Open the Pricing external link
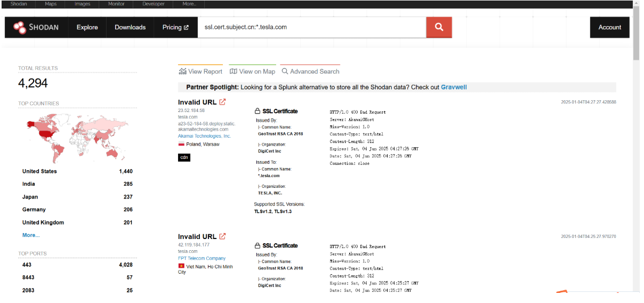The image size is (644, 303). click(175, 27)
